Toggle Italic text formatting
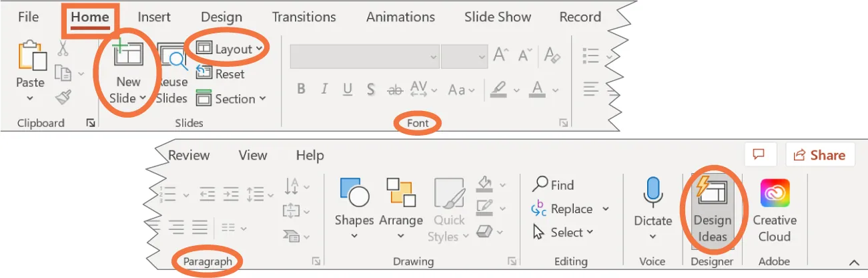This screenshot has width=868, height=278. (324, 90)
